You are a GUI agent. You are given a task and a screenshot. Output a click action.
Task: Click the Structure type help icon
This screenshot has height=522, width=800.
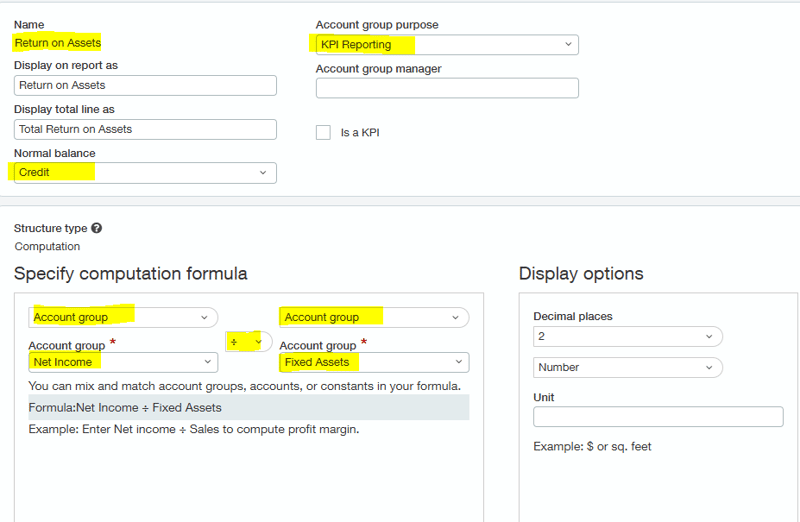tap(96, 228)
